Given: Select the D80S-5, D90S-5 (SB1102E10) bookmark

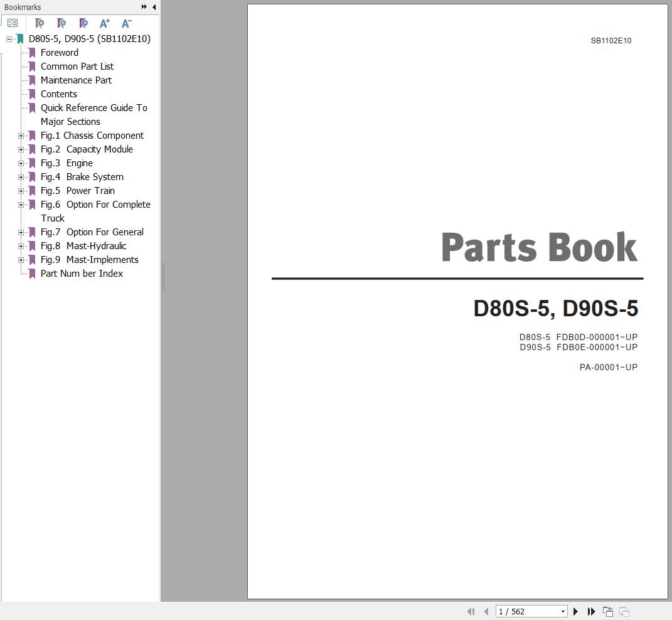Looking at the screenshot, I should 90,39.
